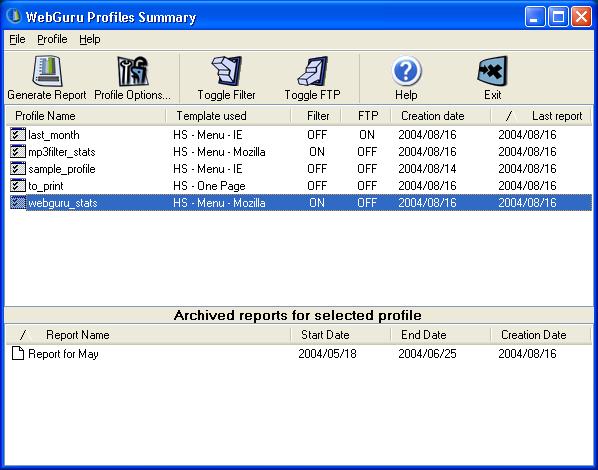Select the mp3filter_stats profile name

tap(62, 152)
